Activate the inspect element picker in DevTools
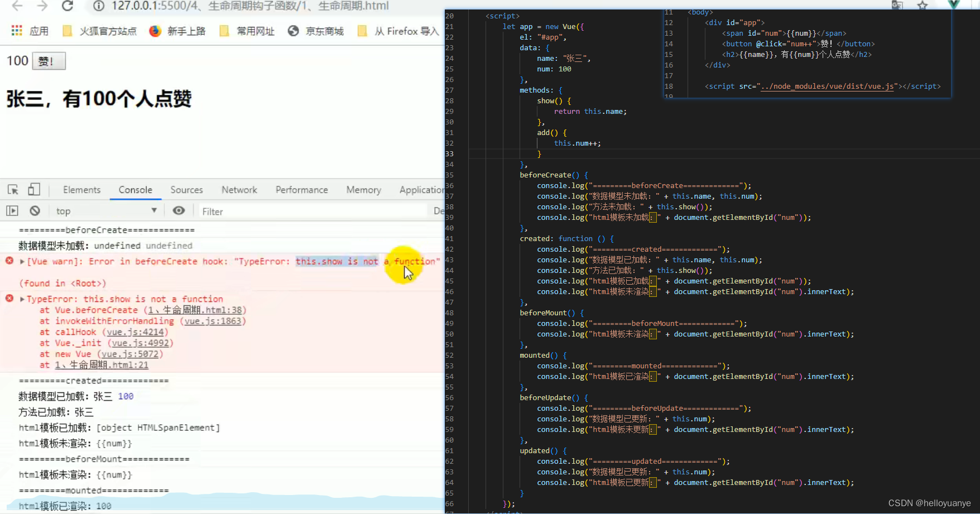The image size is (980, 514). (x=13, y=190)
